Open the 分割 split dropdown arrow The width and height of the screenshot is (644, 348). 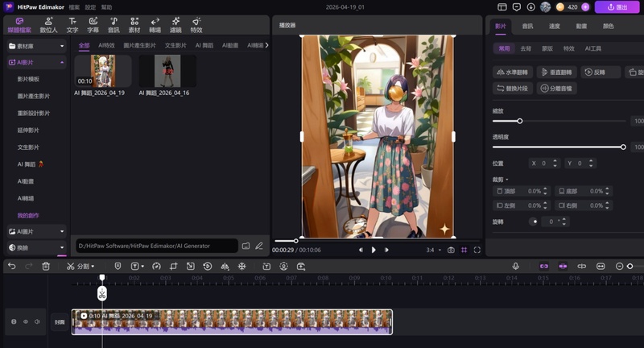coord(93,267)
